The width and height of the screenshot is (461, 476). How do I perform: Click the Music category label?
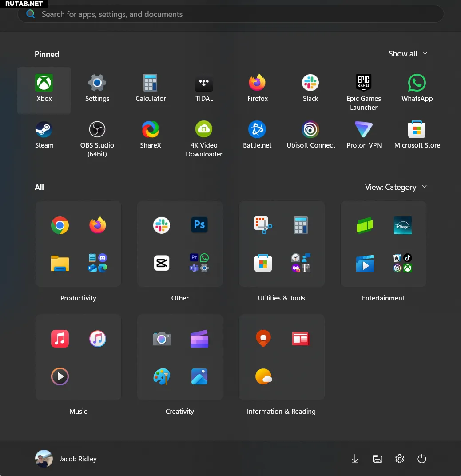[x=78, y=412]
